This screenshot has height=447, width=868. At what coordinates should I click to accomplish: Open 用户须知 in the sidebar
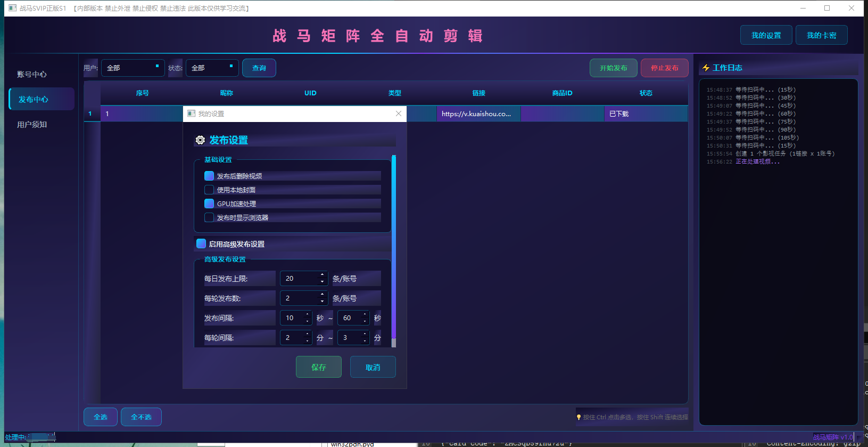42,124
